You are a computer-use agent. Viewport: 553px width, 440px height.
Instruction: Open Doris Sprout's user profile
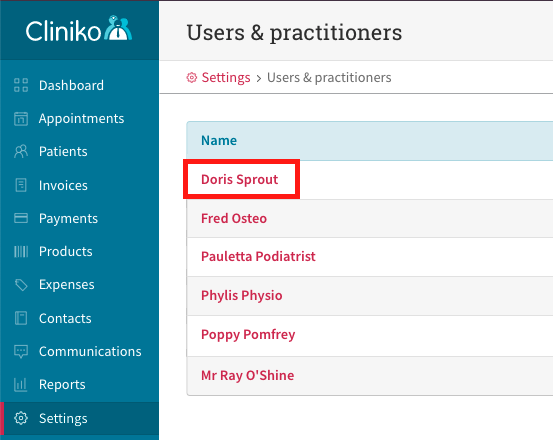pos(239,179)
